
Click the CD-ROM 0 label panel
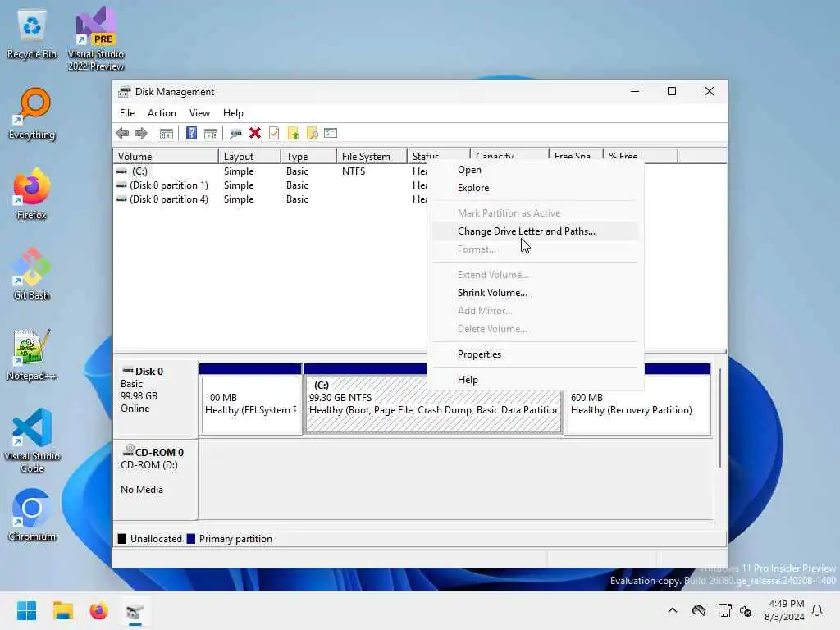coord(155,479)
